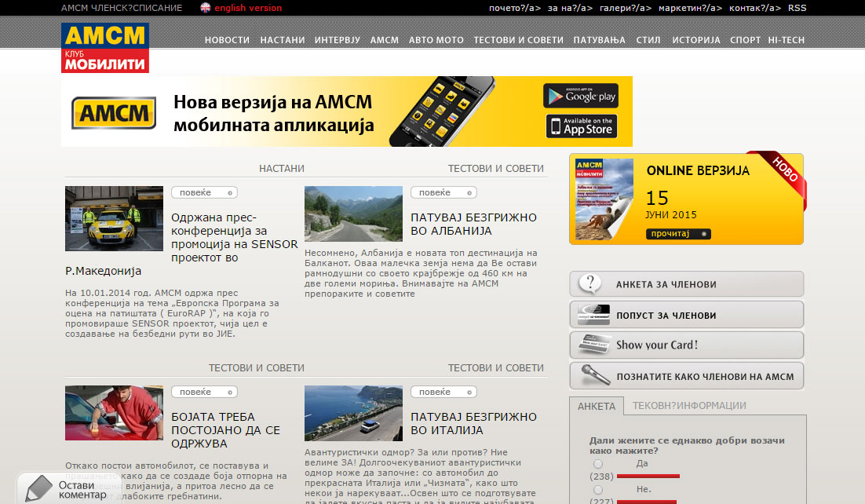The image size is (865, 504).
Task: Click the ПОПУСТ ЗА ЧЛЕНОВИ button
Action: (686, 315)
